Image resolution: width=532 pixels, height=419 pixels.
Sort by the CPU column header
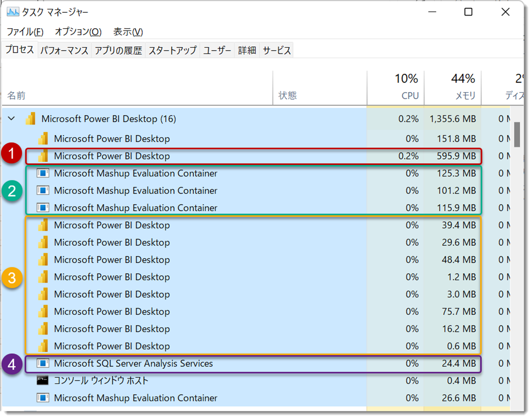[x=396, y=88]
